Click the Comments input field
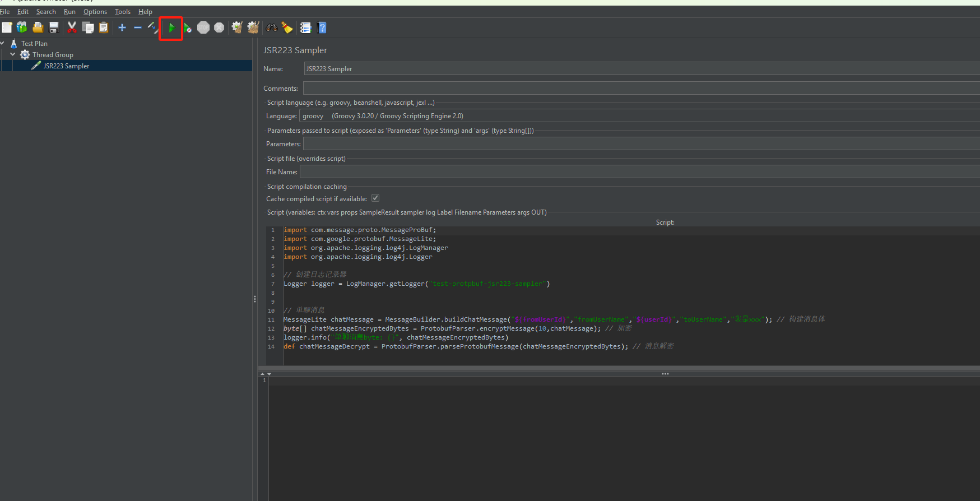 pos(641,88)
